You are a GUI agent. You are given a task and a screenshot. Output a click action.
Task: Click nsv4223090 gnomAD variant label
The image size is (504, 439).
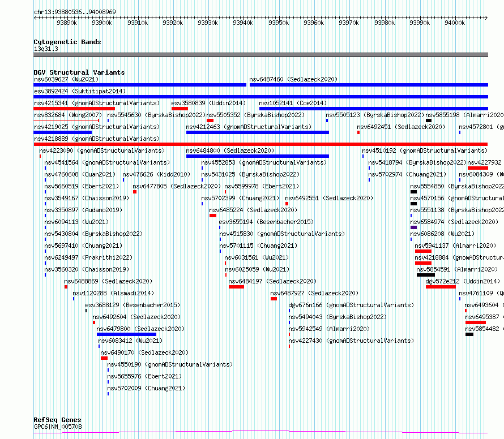(102, 150)
